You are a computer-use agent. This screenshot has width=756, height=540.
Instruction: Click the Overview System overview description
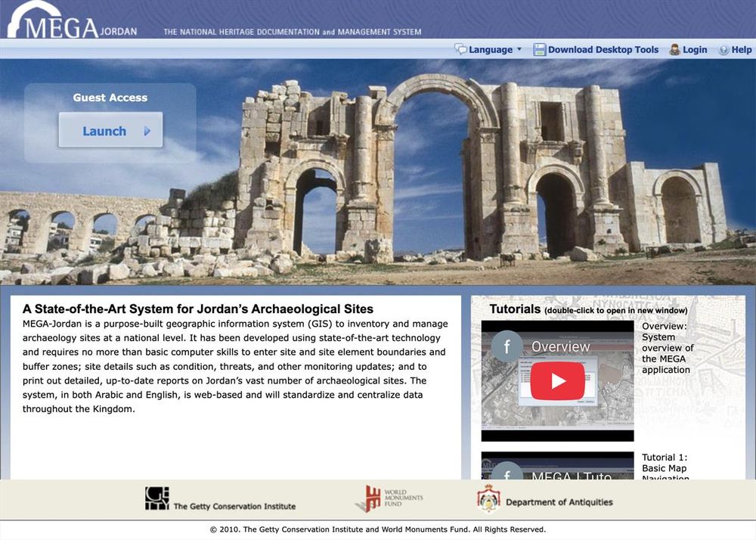tap(668, 348)
